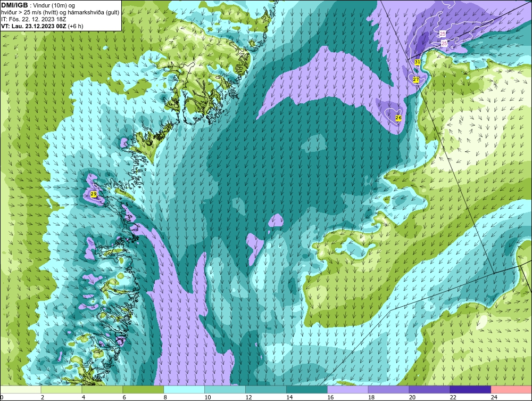Click the legend scale value 16
532x401 pixels.
pos(330,397)
